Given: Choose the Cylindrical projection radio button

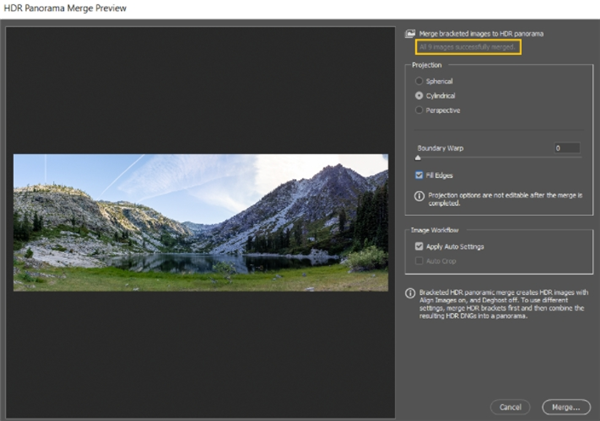Looking at the screenshot, I should click(419, 95).
